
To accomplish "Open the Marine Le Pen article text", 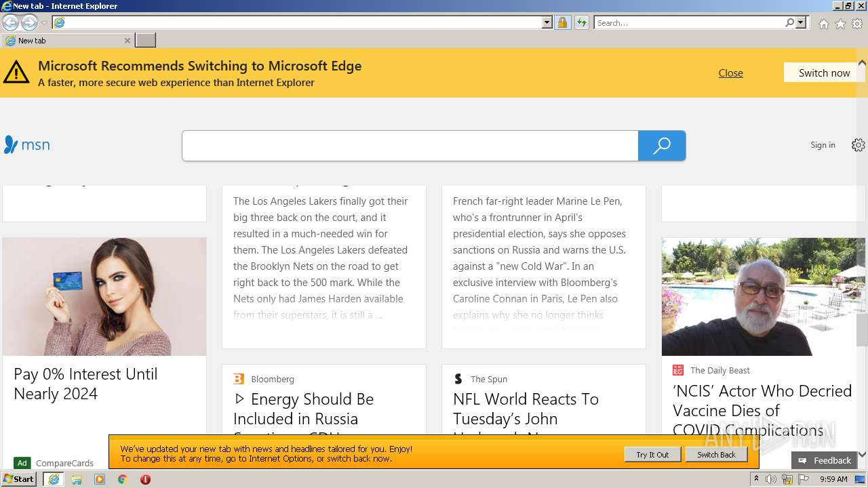I will tap(540, 258).
